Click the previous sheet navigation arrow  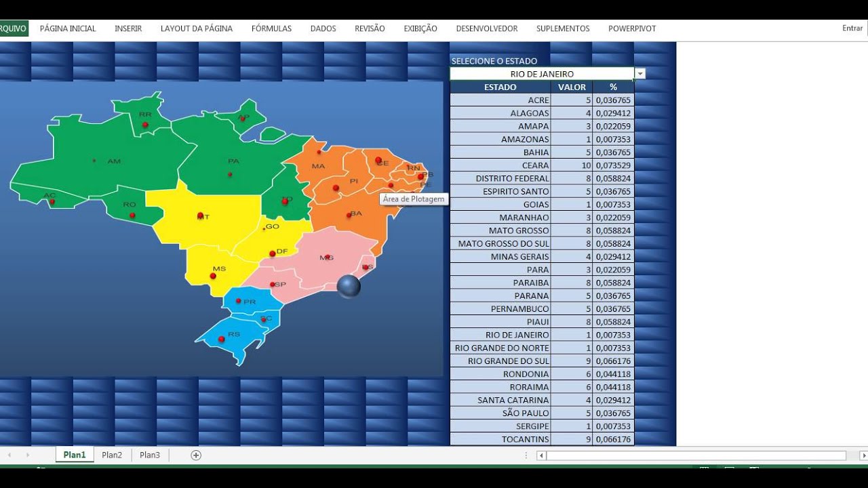9,455
